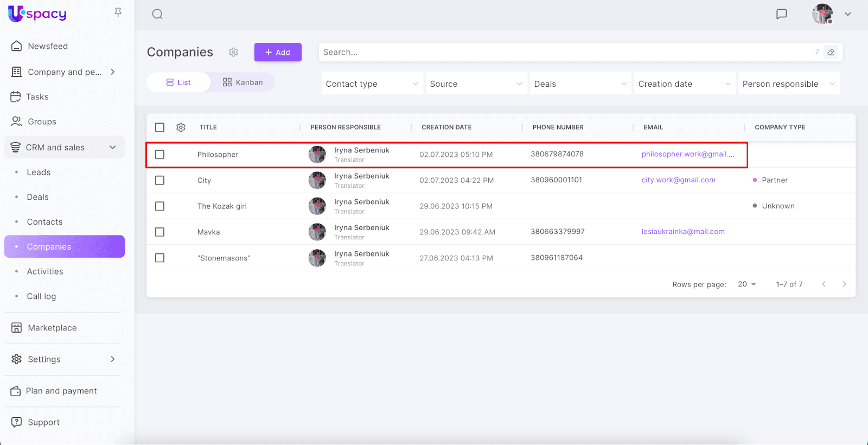Viewport: 868px width, 445px height.
Task: Click the search magnifier icon in top bar
Action: [157, 14]
